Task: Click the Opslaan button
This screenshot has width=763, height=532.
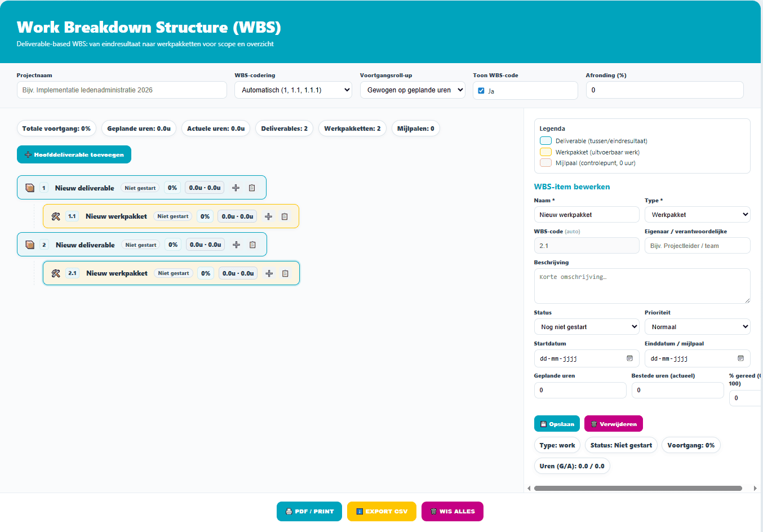Action: coord(557,423)
